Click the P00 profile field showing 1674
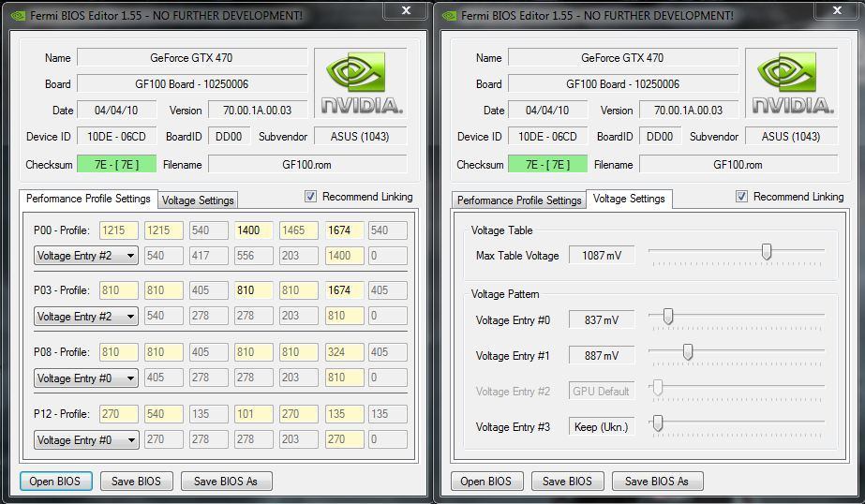865x504 pixels. [344, 230]
